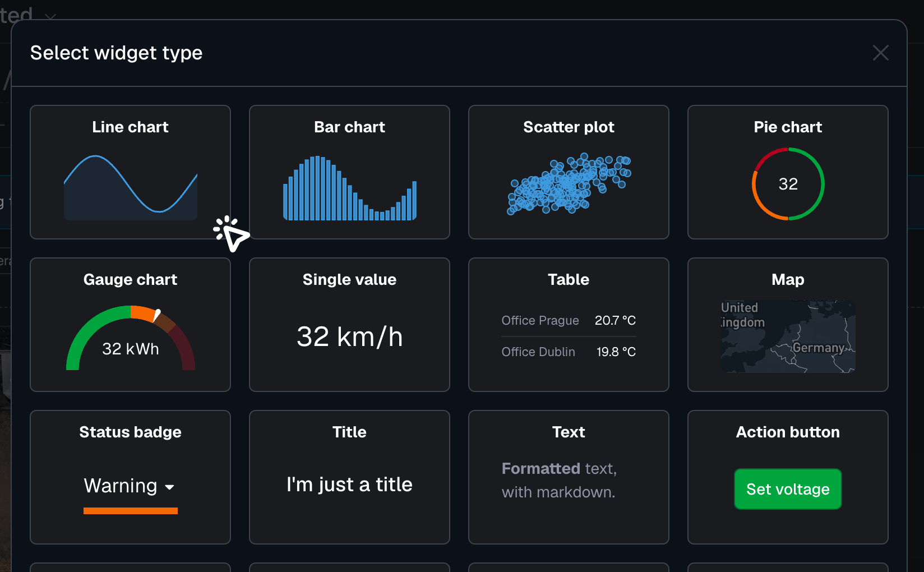The height and width of the screenshot is (572, 924).
Task: Click the I'm just a title text
Action: 349,484
